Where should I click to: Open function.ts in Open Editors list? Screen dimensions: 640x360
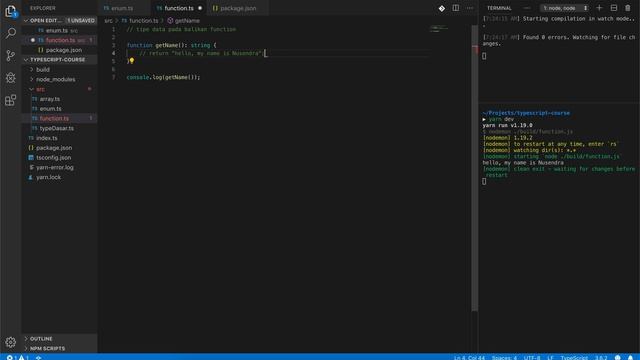coord(59,40)
